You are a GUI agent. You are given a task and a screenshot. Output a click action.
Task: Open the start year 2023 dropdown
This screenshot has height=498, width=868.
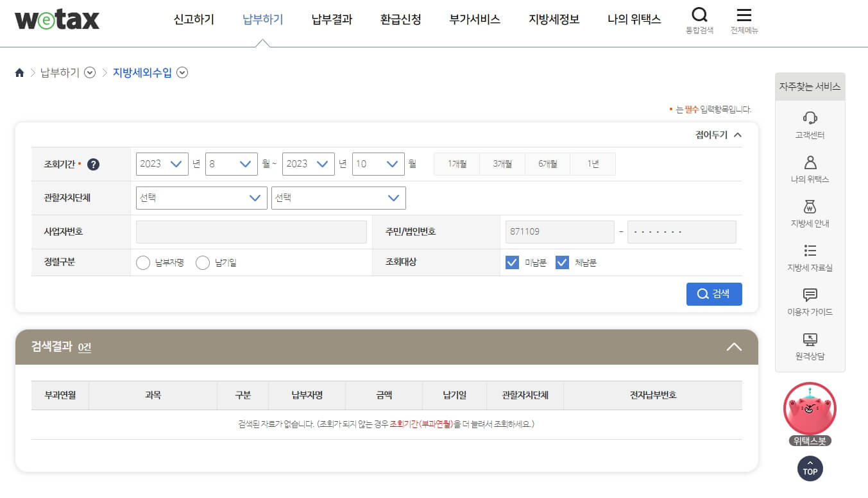point(162,163)
